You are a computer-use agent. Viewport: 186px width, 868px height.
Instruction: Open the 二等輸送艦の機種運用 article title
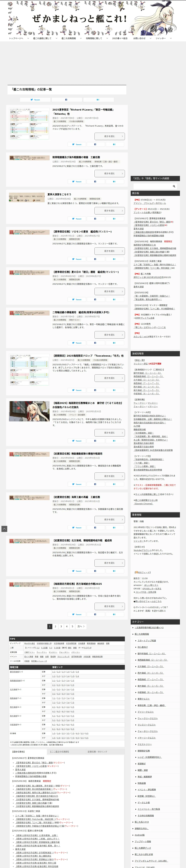pyautogui.click(x=81, y=312)
